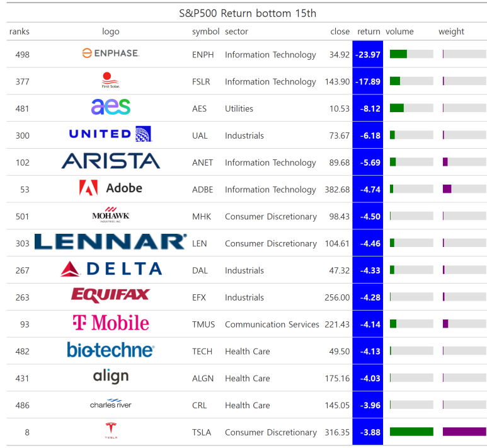Click the bio-techne logo

[x=111, y=350]
